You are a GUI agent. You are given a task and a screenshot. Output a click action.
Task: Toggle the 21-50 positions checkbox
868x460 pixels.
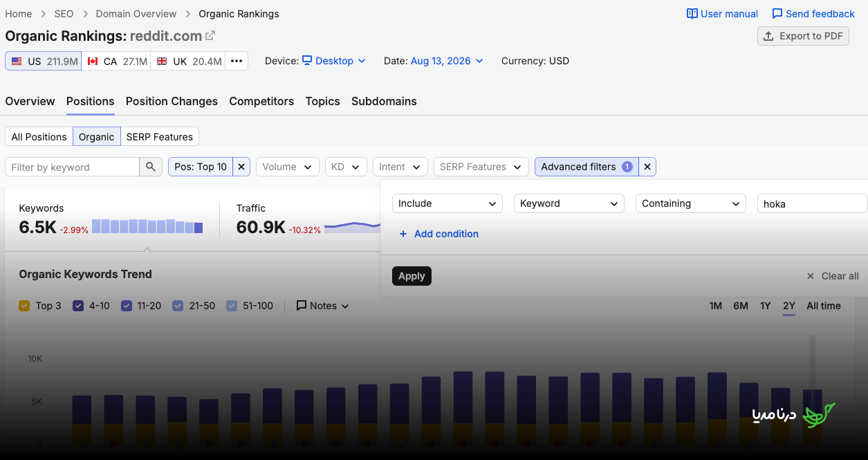(x=178, y=306)
